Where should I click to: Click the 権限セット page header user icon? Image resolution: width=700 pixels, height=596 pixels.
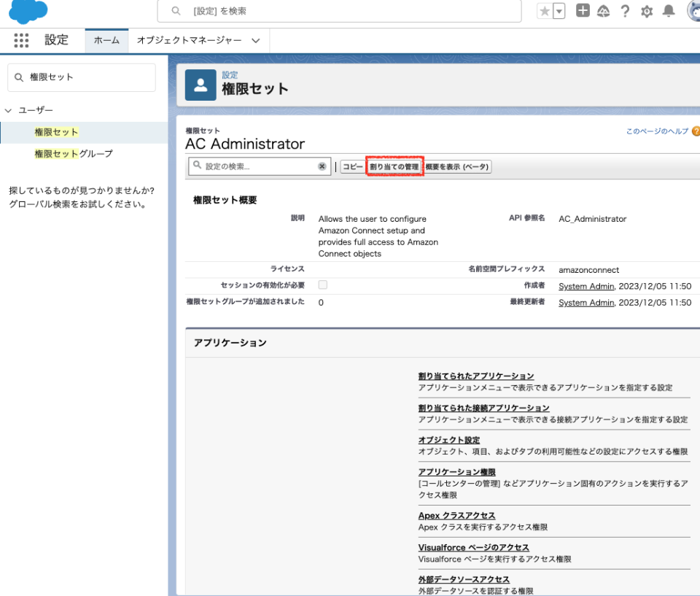201,85
